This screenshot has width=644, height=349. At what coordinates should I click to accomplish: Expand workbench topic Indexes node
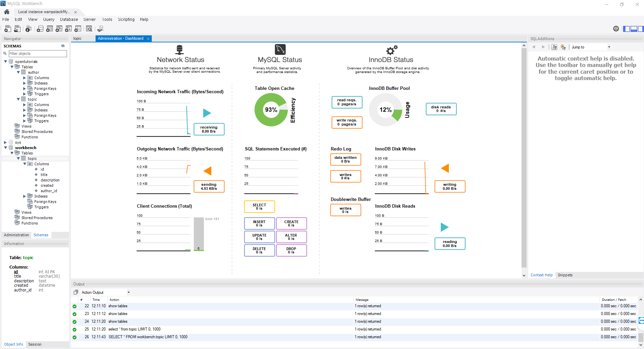[25, 196]
